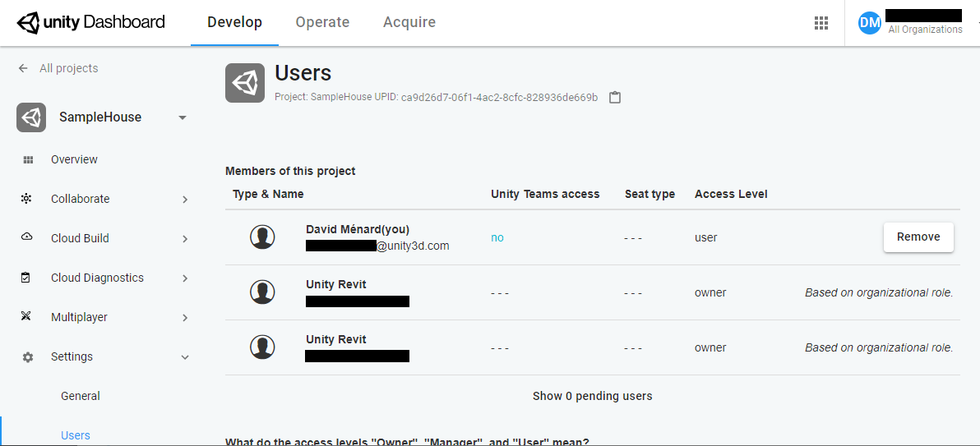The image size is (980, 446).
Task: Click the large Unity icon beside Users heading
Action: pyautogui.click(x=245, y=82)
